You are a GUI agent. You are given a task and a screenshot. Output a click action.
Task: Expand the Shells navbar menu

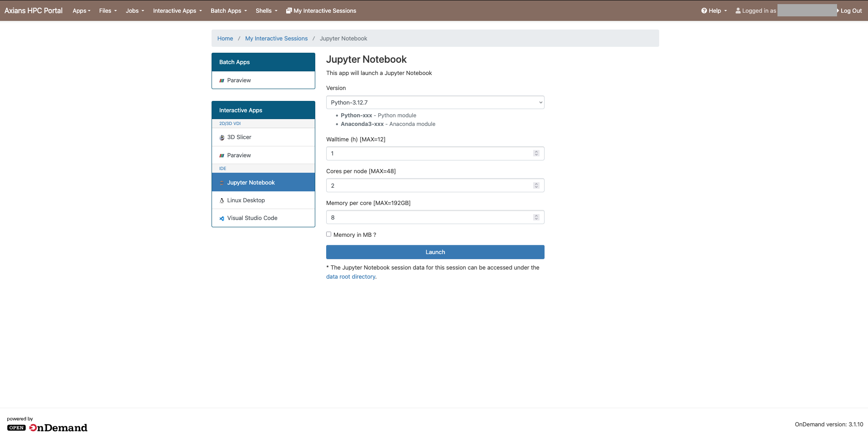266,11
